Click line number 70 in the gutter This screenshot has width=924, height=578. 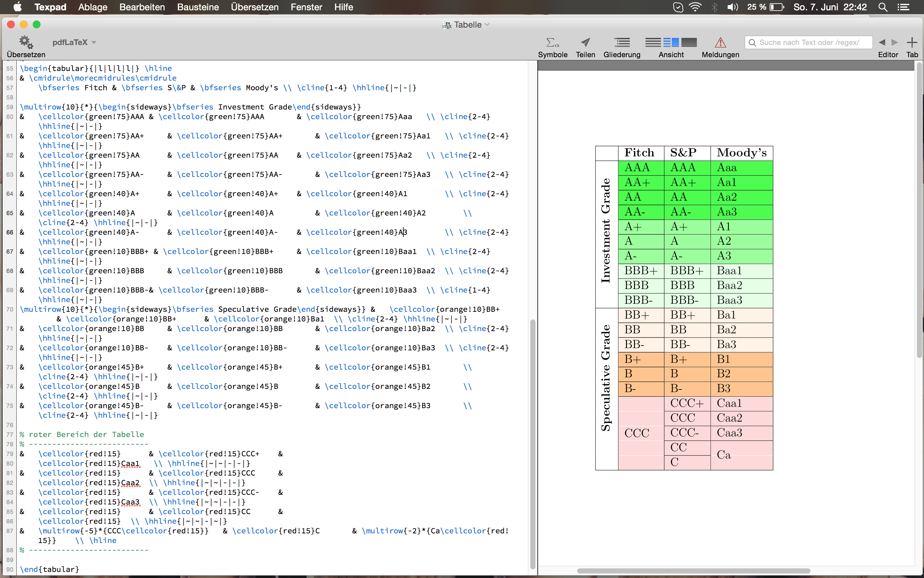(10, 309)
